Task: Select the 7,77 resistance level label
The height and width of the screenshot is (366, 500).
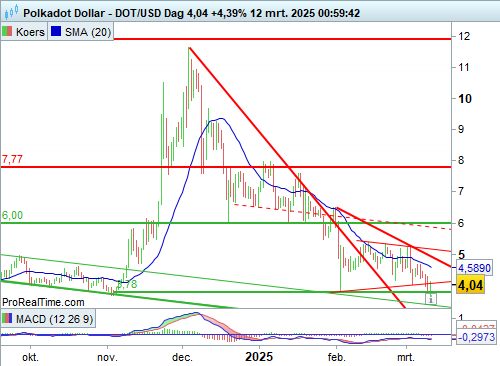Action: (x=12, y=159)
